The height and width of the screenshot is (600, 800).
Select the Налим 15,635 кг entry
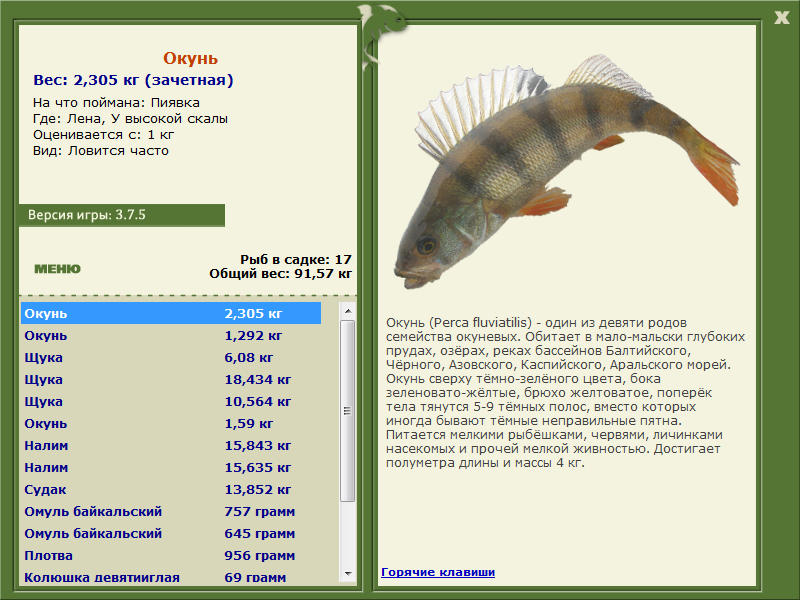pyautogui.click(x=171, y=467)
